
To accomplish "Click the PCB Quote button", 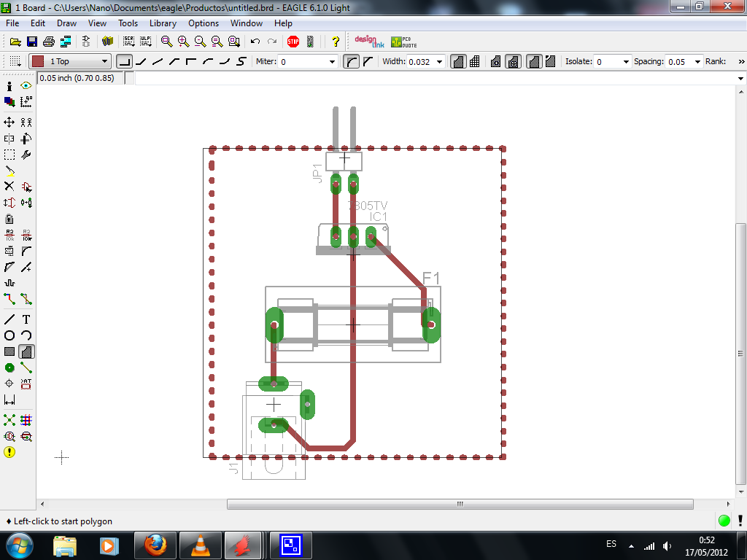I will [404, 42].
